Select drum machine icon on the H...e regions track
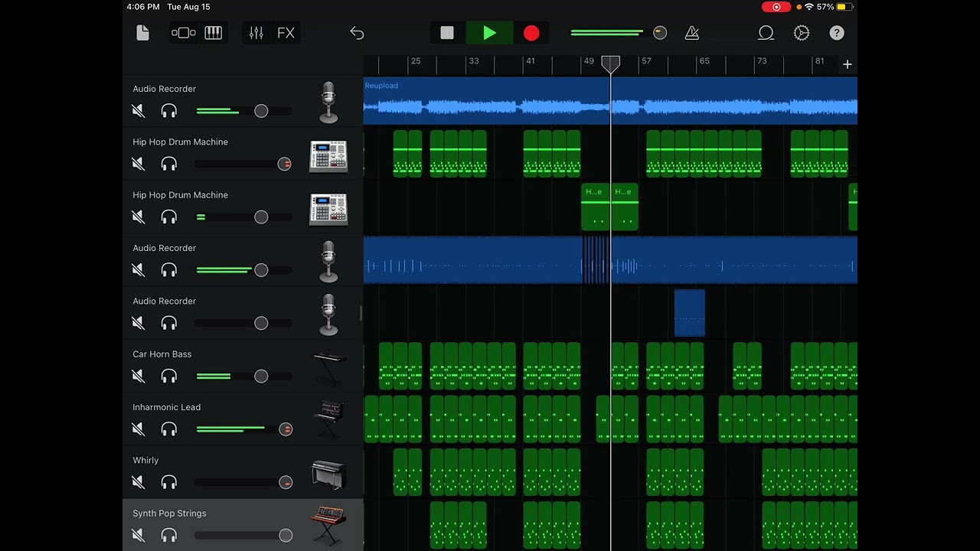This screenshot has height=551, width=980. tap(328, 209)
